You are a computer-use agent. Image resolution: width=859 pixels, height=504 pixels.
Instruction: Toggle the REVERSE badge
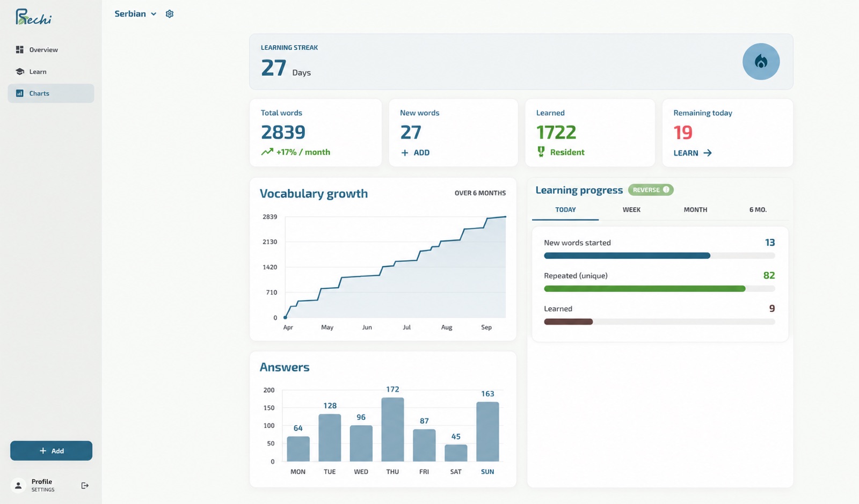click(x=651, y=190)
